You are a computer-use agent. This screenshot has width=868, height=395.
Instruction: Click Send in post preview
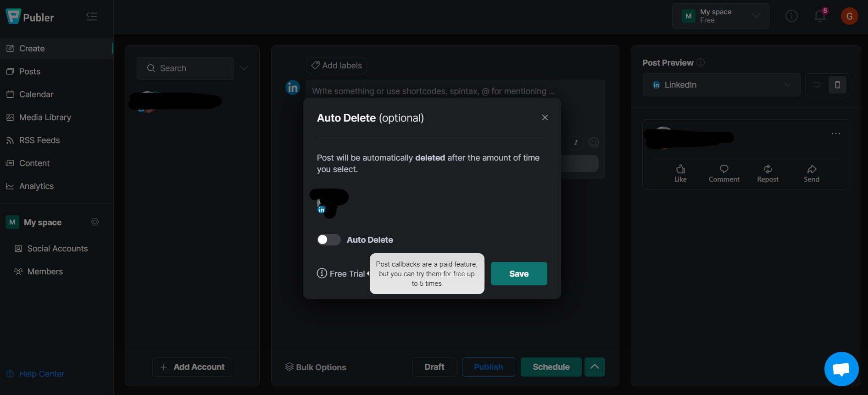tap(812, 173)
